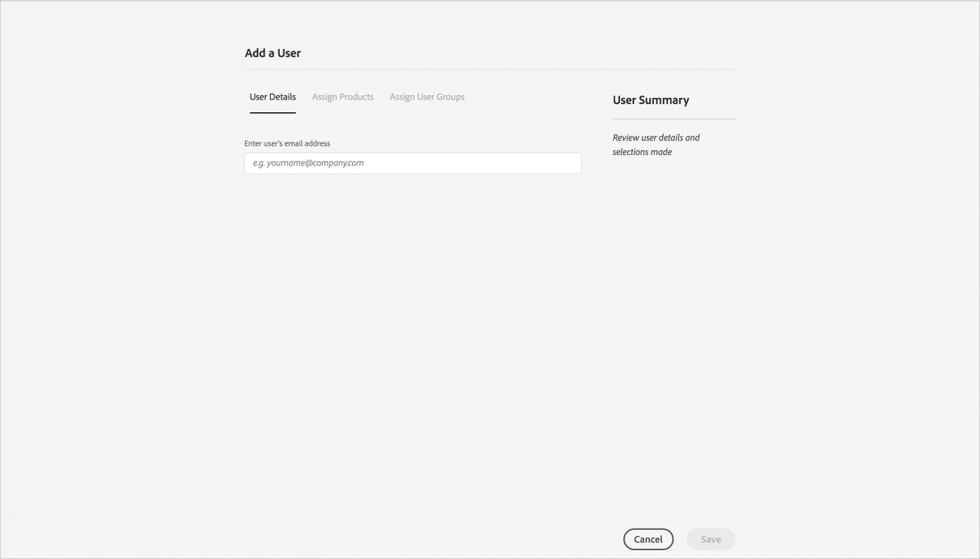Click the Add a User heading

click(x=273, y=53)
